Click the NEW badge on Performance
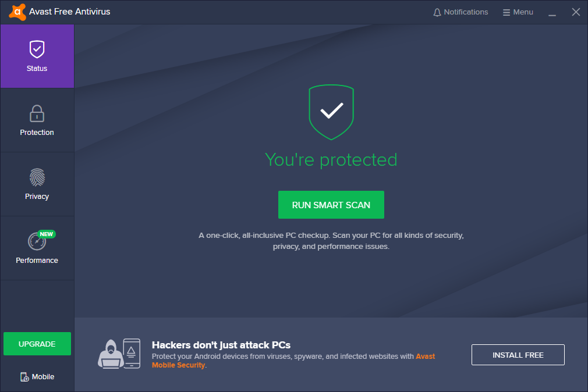 (47, 234)
